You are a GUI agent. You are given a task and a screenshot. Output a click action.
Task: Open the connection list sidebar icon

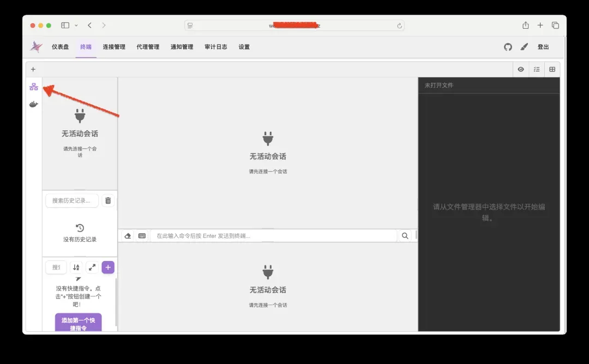coord(34,87)
